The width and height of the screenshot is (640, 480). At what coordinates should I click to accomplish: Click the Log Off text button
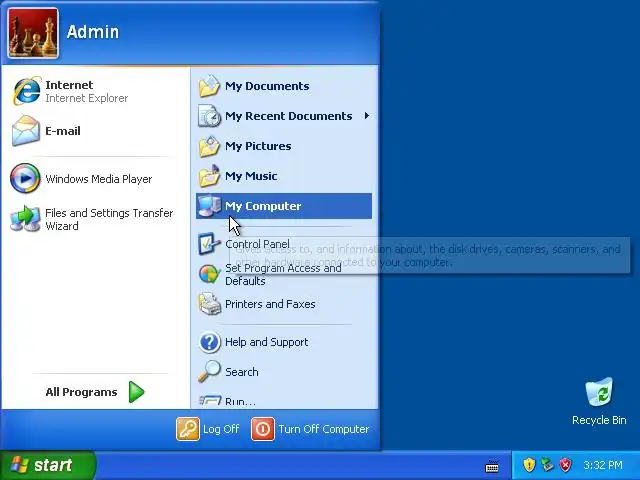coord(221,429)
